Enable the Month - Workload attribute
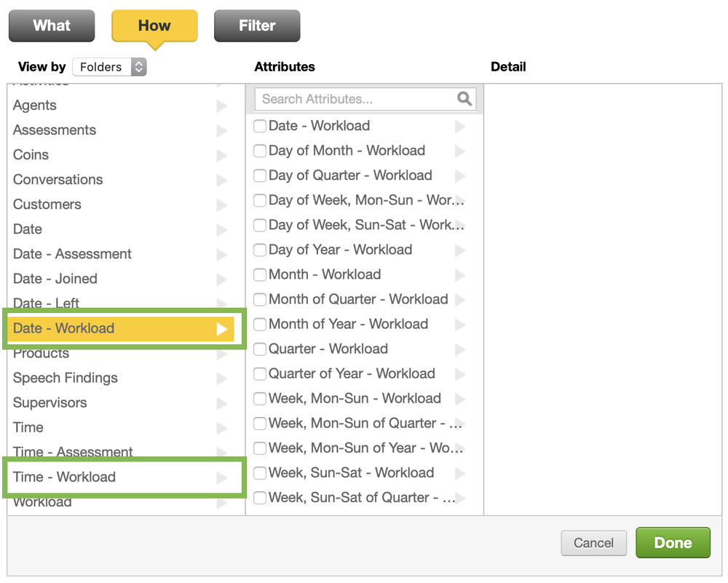The width and height of the screenshot is (728, 583). click(260, 274)
